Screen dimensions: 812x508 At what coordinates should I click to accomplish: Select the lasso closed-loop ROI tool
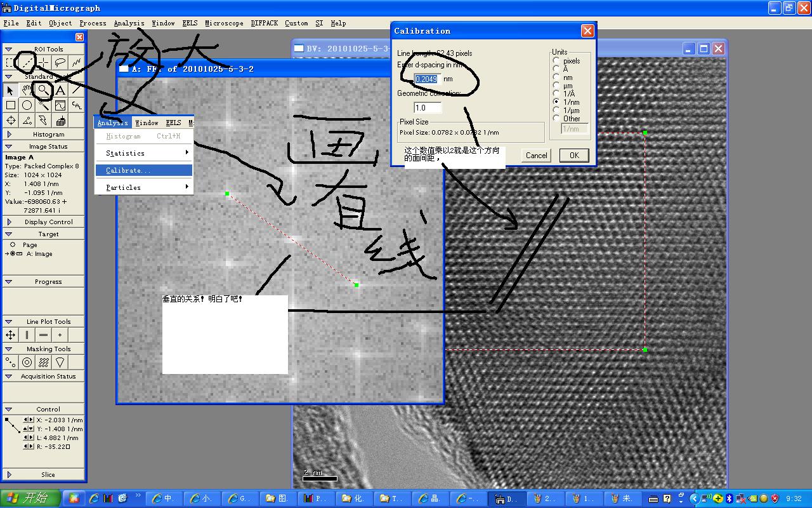click(x=60, y=62)
